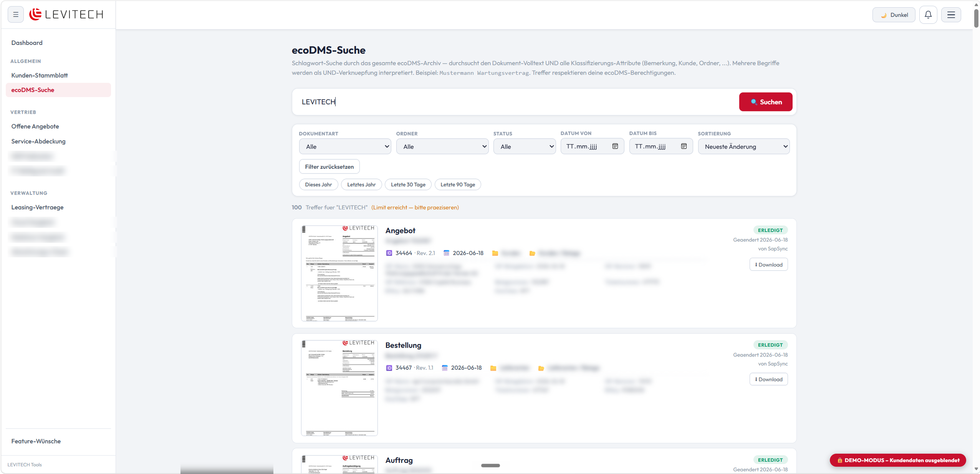Open Service-Abdeckung in sidebar
Screen dimensions: 980x474
click(38, 141)
